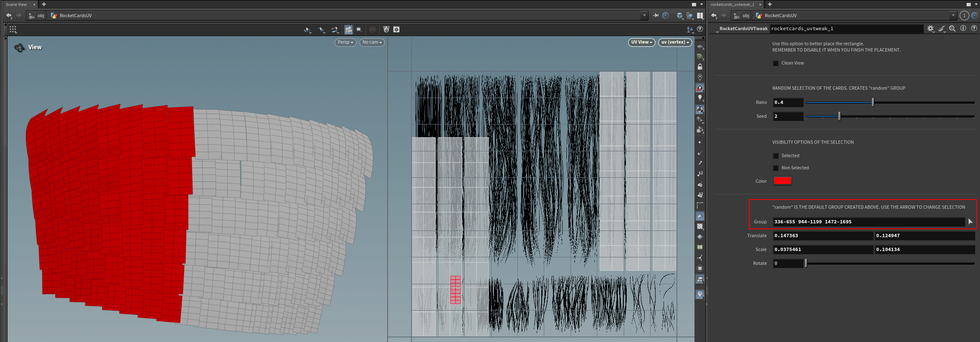980x342 pixels.
Task: Check the Non Selected visibility option
Action: 776,168
